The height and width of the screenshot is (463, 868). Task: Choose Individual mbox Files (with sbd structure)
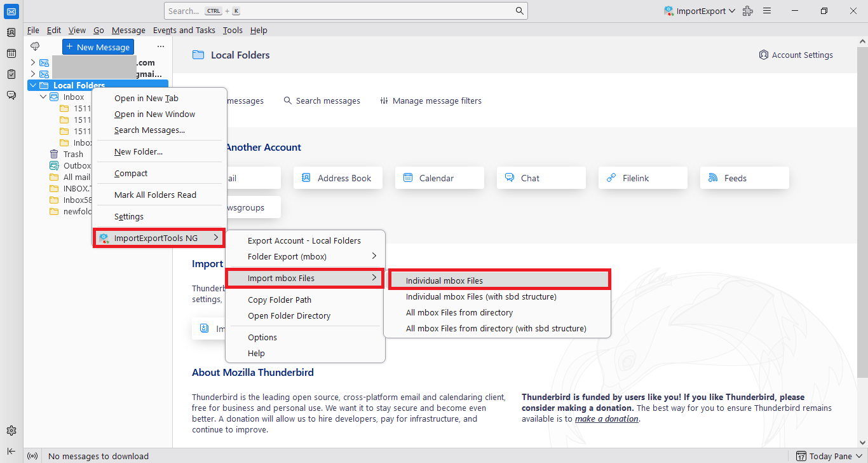point(498,296)
